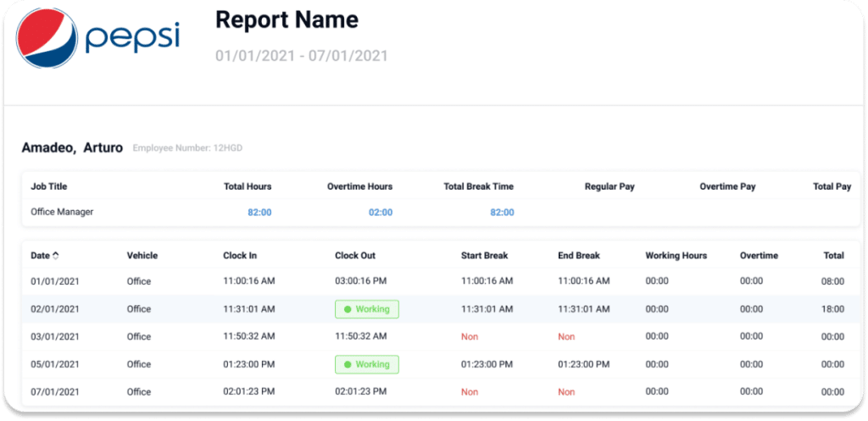Click the employee name Amadeo, Arturo

[72, 148]
